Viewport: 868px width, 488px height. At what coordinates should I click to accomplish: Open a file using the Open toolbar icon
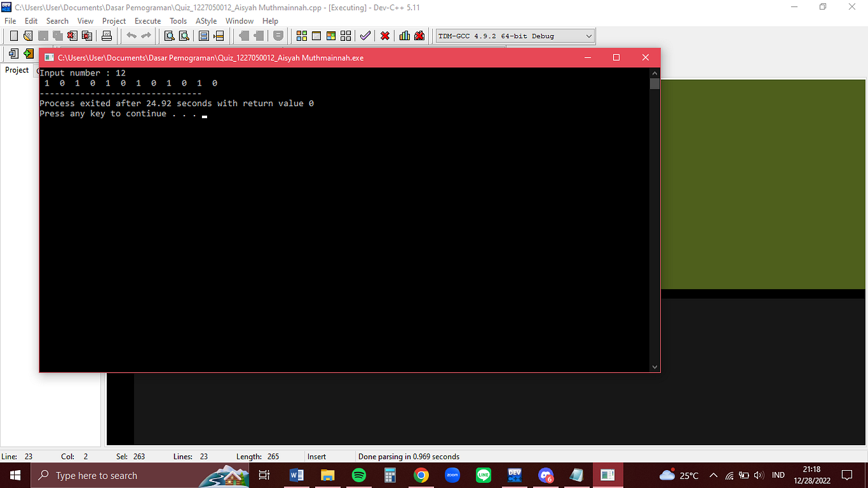pyautogui.click(x=27, y=36)
